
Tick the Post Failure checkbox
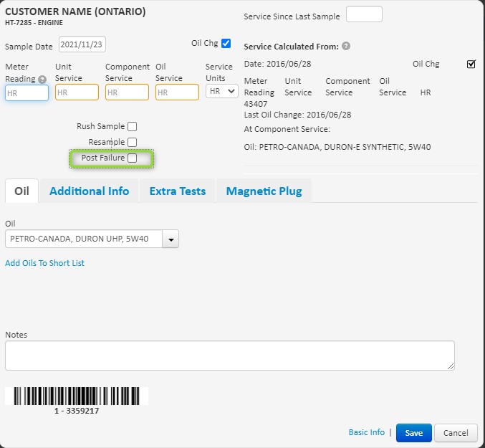coord(132,158)
